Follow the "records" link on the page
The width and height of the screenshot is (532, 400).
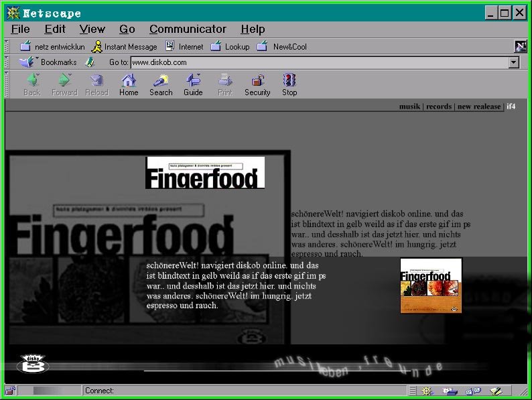439,107
